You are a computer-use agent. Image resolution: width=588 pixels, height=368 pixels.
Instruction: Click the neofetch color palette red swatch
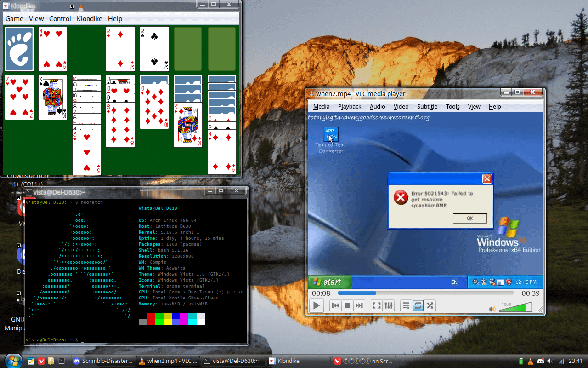(151, 319)
